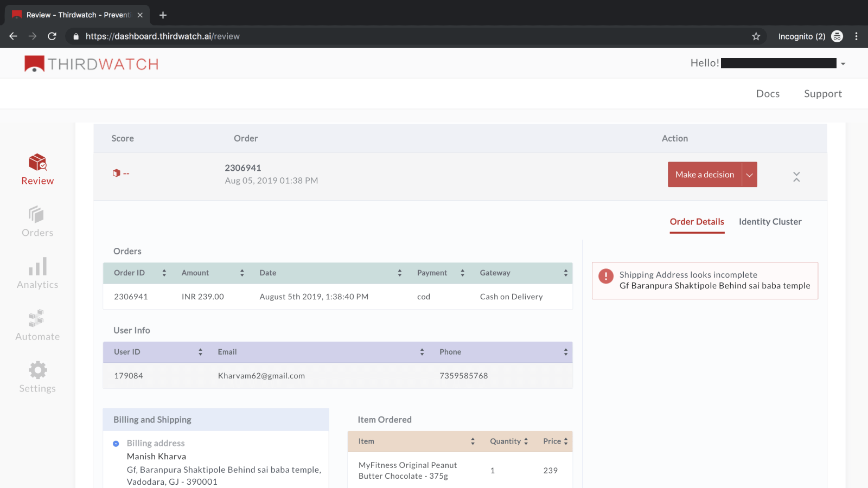Click the score flag icon next to the dashes

pos(117,172)
